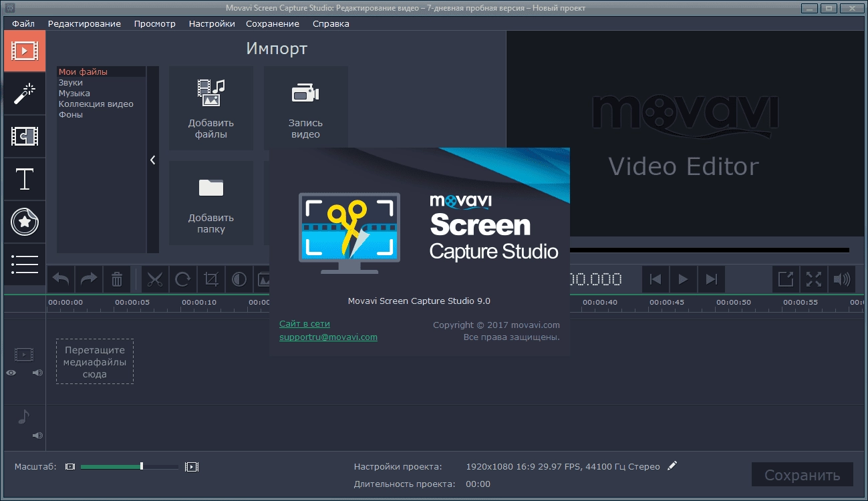The height and width of the screenshot is (501, 868).
Task: Click the trash Delete button
Action: (x=117, y=279)
